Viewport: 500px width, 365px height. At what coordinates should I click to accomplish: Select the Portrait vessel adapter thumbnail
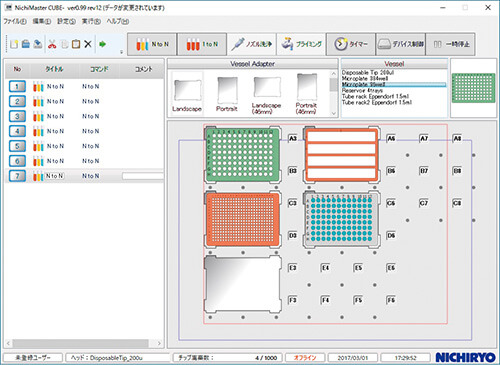coord(227,94)
